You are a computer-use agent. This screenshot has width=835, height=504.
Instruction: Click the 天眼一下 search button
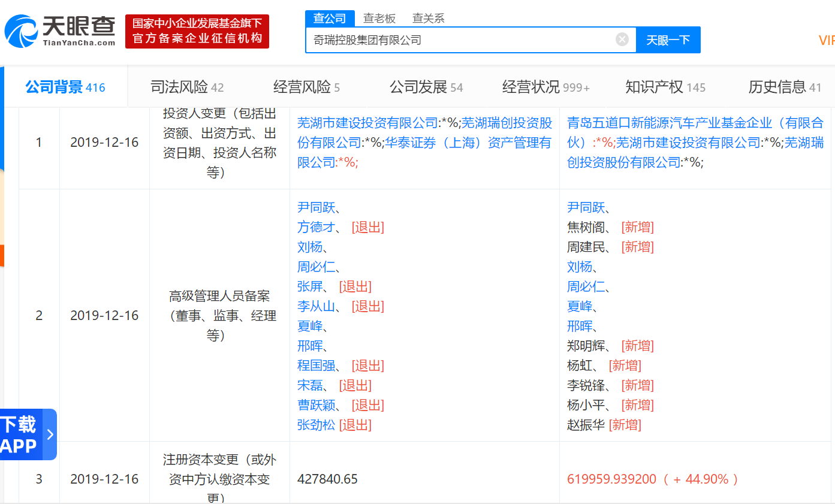[x=668, y=40]
